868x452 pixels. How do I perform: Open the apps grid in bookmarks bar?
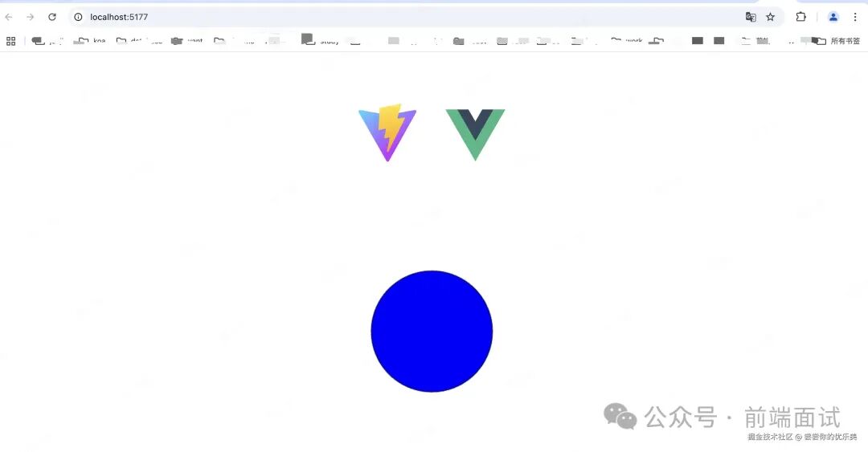10,41
